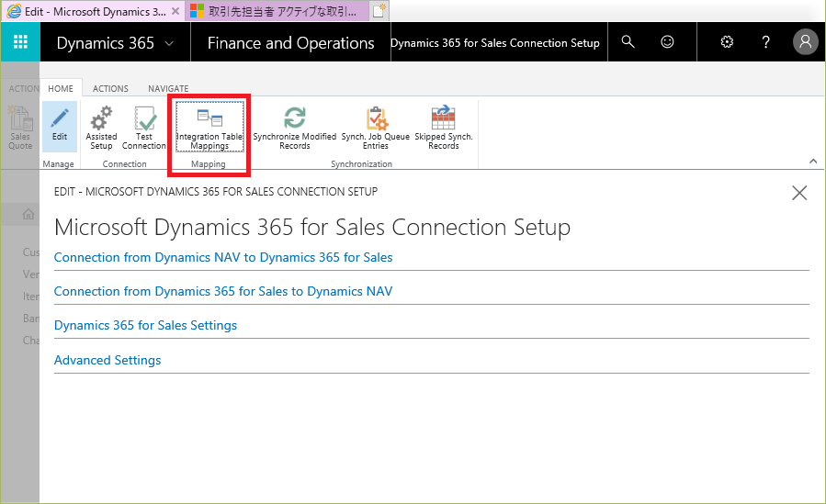Open the help question mark
This screenshot has height=504, width=826.
766,41
